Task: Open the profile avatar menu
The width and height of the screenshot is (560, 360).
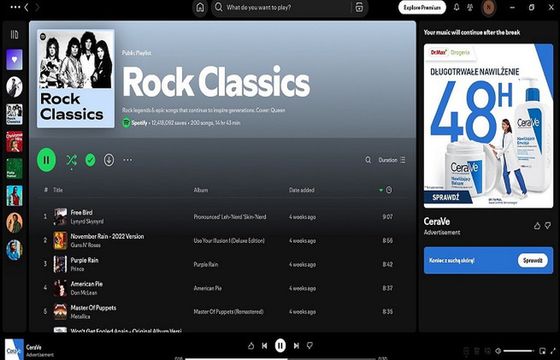Action: tap(489, 8)
